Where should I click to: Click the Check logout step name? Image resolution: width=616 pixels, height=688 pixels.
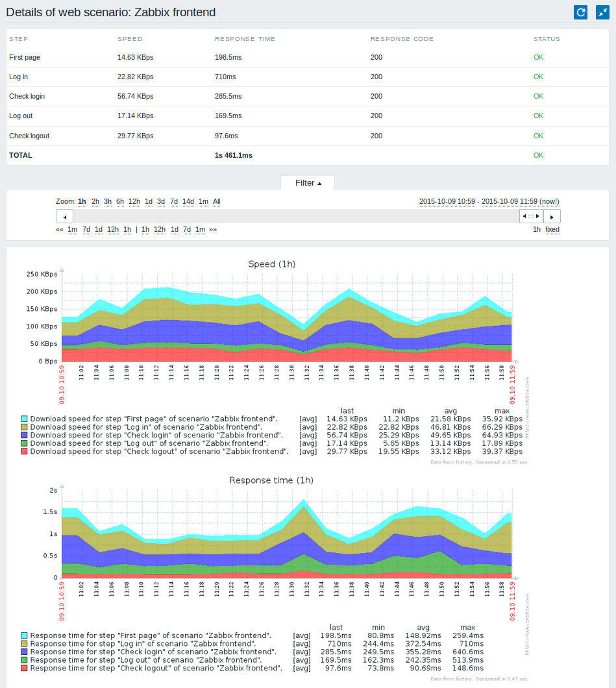29,136
